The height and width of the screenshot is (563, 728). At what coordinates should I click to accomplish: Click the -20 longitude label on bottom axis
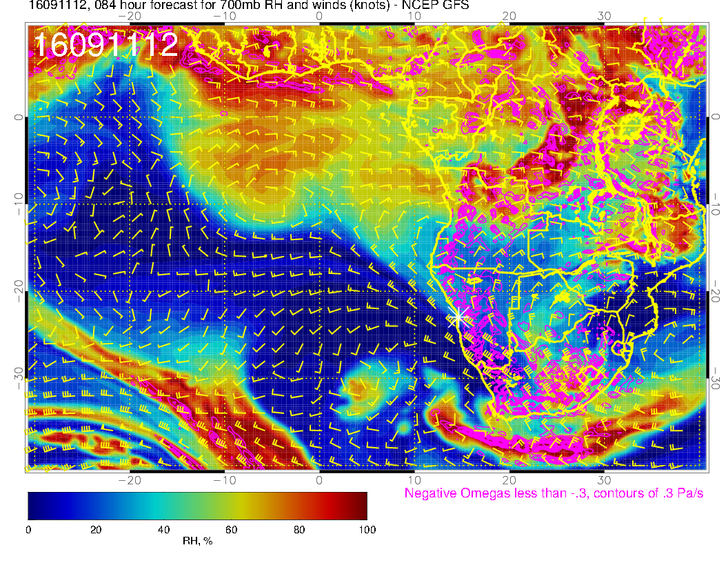130,480
